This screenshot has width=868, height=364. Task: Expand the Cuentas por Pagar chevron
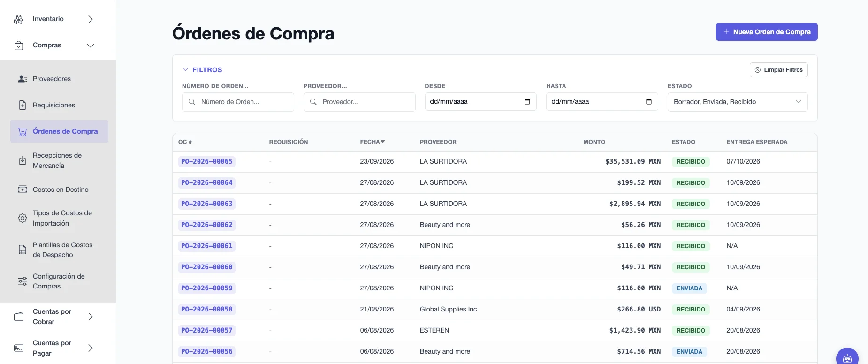click(x=91, y=348)
